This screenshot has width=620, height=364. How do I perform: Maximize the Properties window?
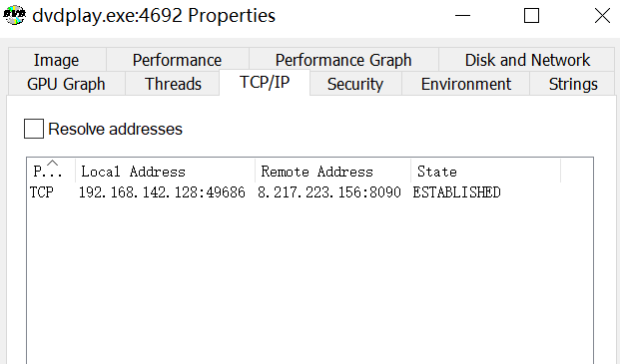coord(531,16)
